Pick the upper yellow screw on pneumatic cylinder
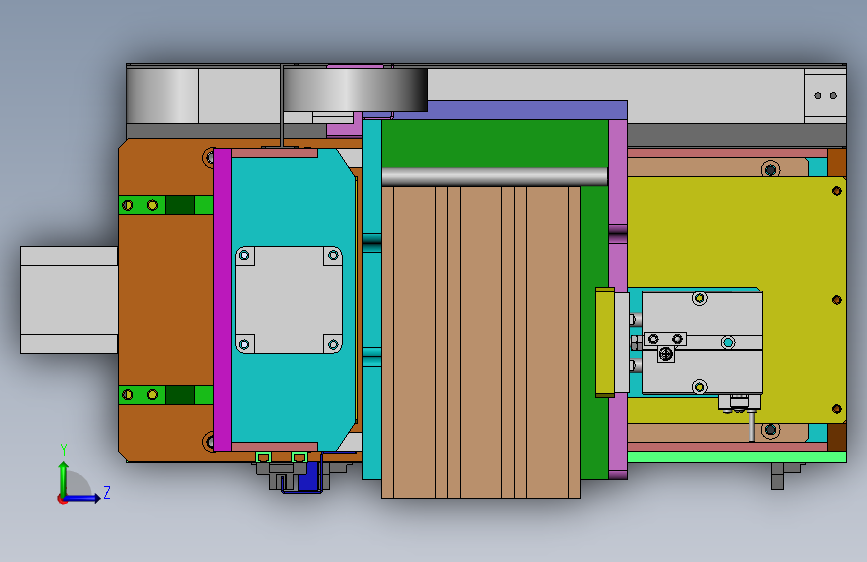867x562 pixels. click(x=699, y=299)
